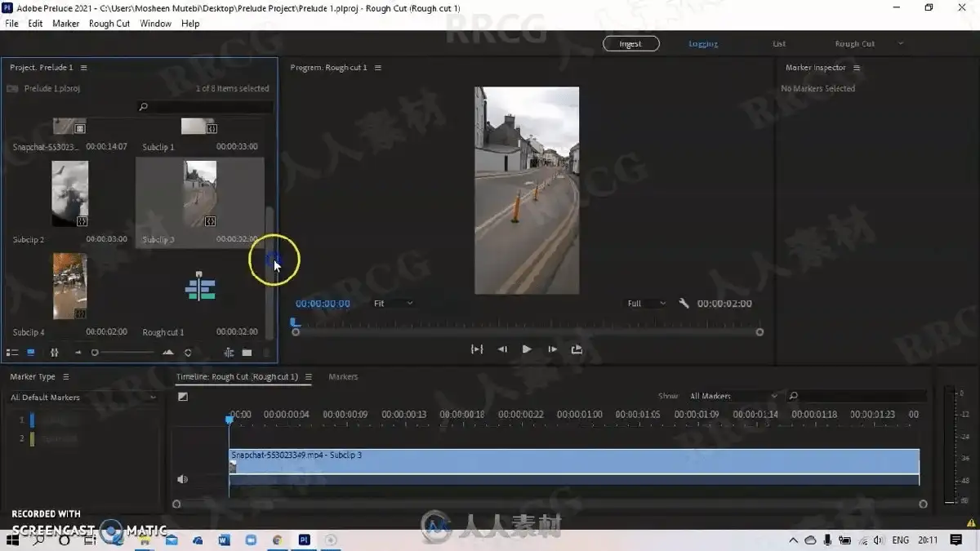This screenshot has height=551, width=980.
Task: Open the Show All Markers dropdown
Action: coord(733,397)
